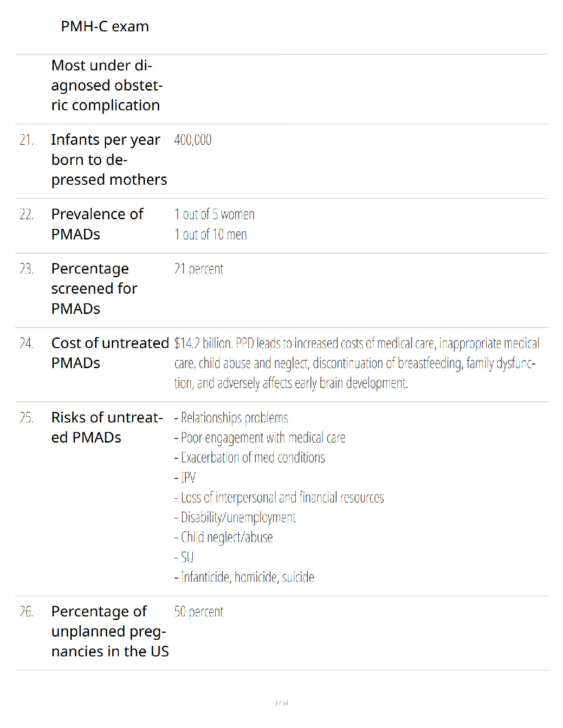Click the 21 percent answer
Screen dimensions: 563x728
tap(199, 269)
